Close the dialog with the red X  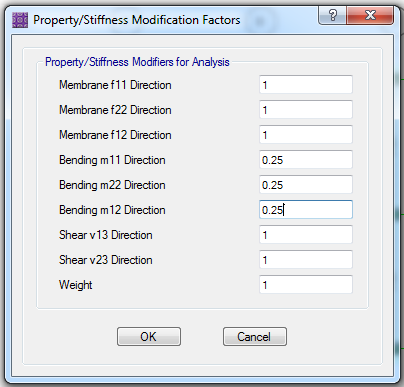(370, 15)
